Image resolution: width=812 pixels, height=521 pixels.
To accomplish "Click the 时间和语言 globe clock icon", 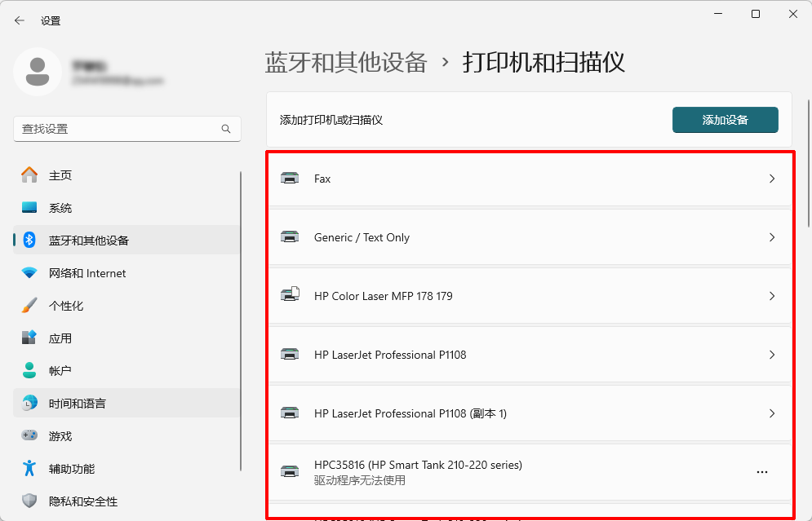I will 29,403.
